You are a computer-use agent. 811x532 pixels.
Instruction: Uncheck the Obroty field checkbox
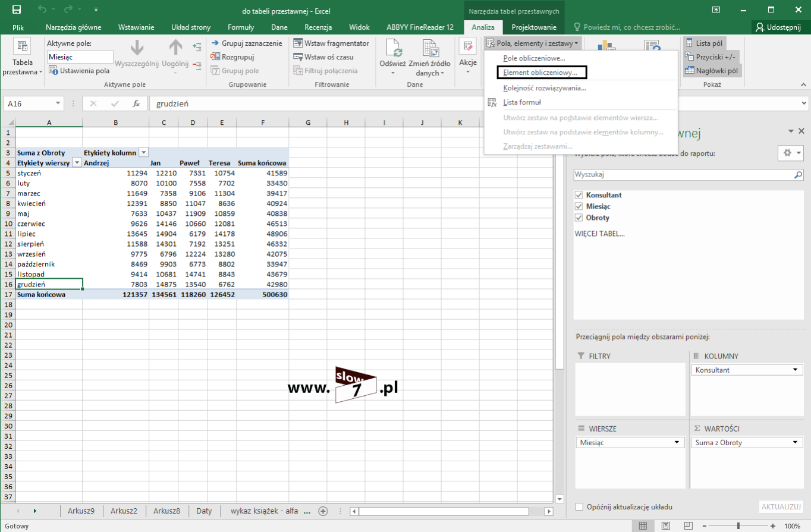579,218
